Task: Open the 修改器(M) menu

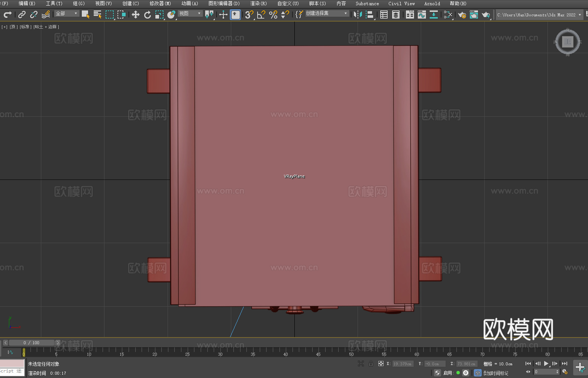Action: (x=160, y=3)
